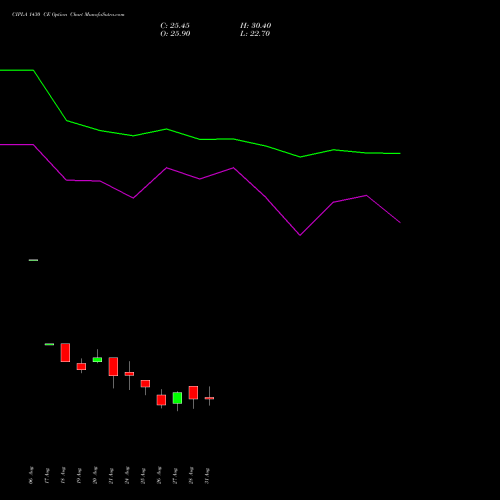Click the red candlestick for 19 Aug
The image size is (500, 500).
coord(81,366)
